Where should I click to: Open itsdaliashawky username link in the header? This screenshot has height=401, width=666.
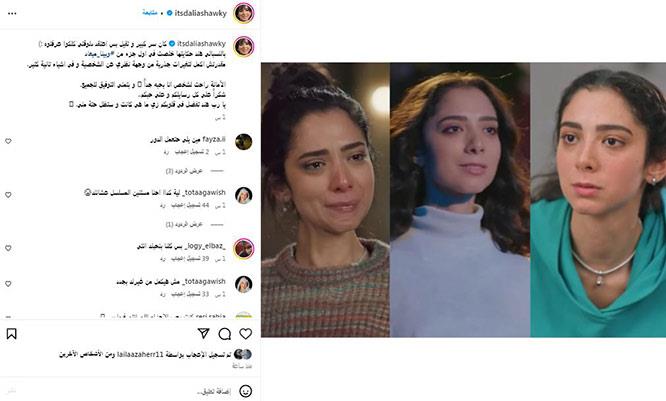[x=200, y=13]
